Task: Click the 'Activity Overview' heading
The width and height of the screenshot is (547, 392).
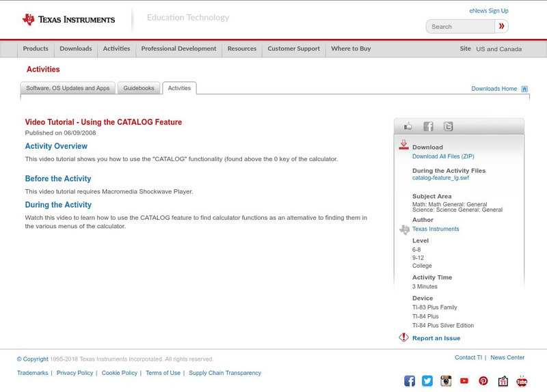Action: pos(56,146)
